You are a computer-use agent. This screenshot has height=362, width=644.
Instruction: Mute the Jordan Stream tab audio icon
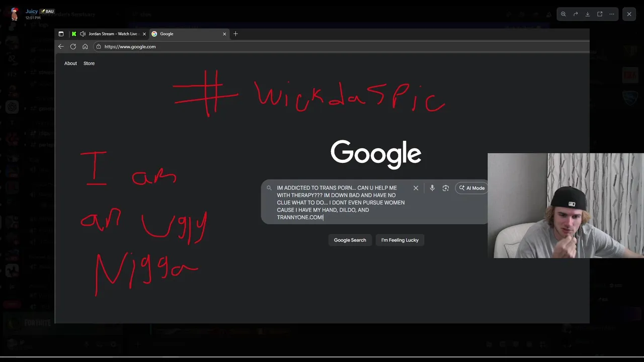pos(83,34)
